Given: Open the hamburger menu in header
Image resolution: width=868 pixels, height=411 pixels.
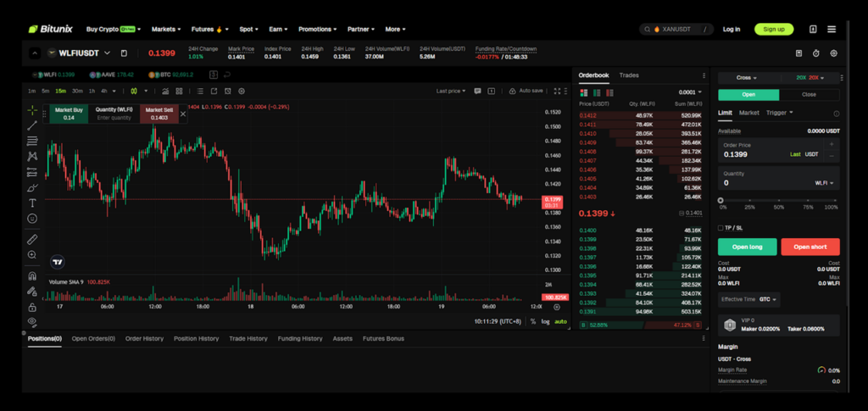Looking at the screenshot, I should tap(832, 30).
